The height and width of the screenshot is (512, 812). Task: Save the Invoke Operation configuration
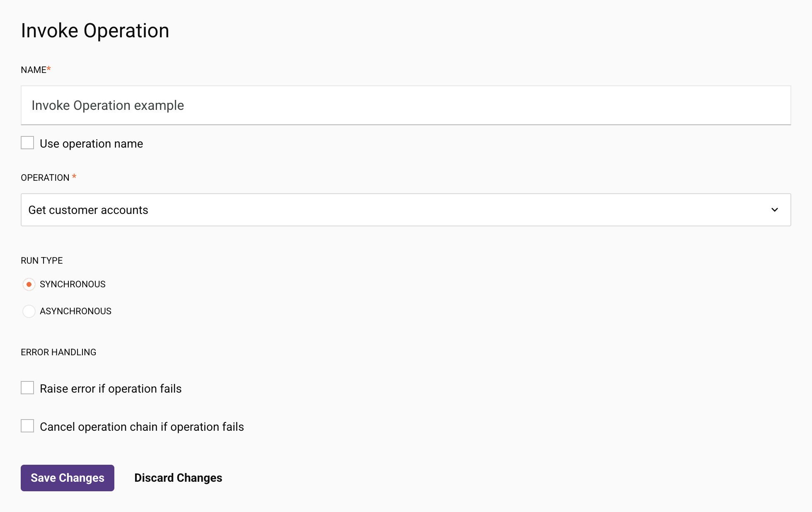point(67,478)
